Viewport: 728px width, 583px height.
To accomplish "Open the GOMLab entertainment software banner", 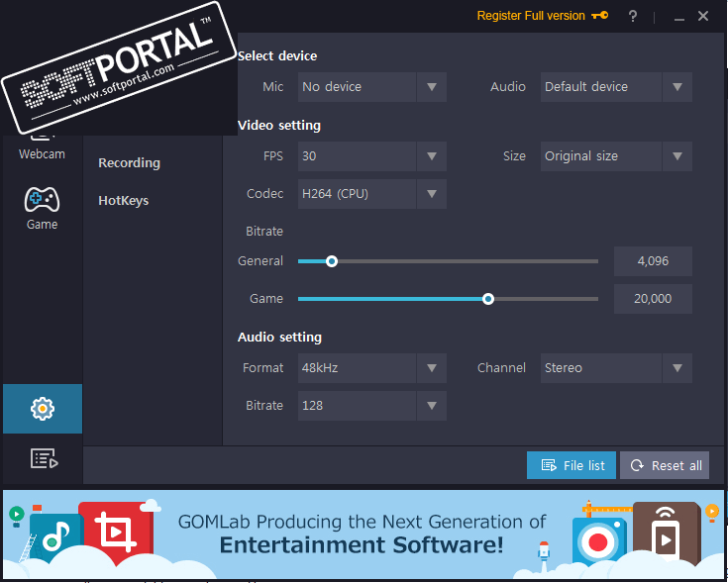I will (x=364, y=534).
